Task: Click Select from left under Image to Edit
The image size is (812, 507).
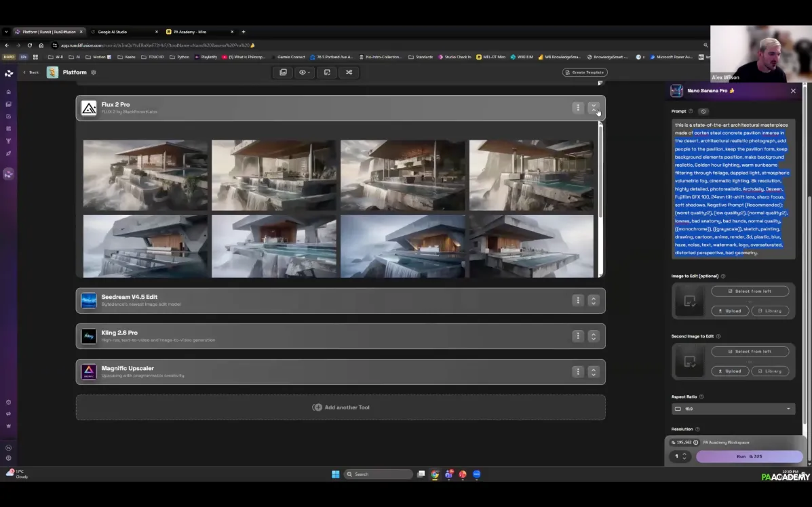Action: pos(750,291)
